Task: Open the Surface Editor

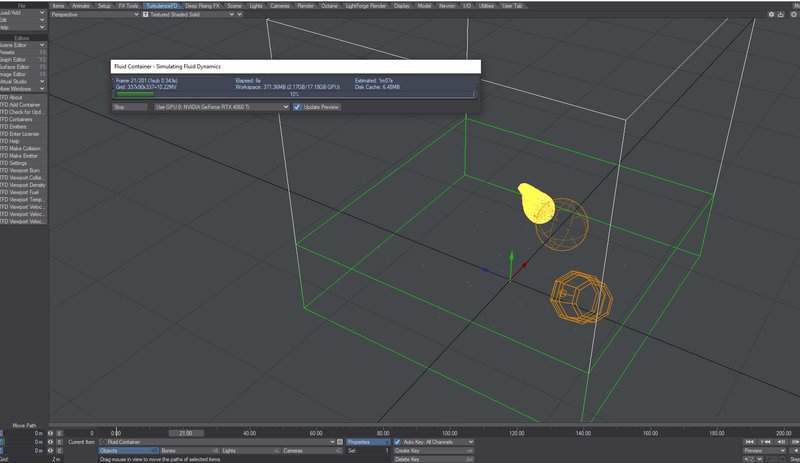Action: click(x=23, y=67)
